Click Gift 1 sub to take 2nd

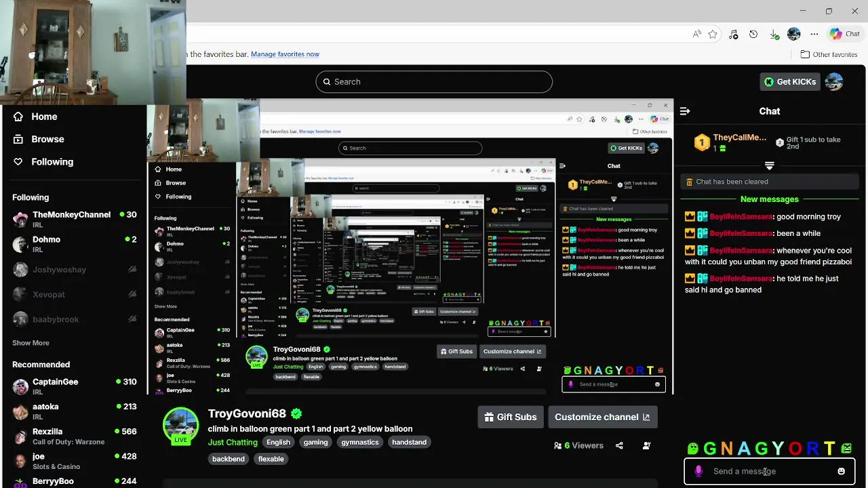pyautogui.click(x=808, y=143)
